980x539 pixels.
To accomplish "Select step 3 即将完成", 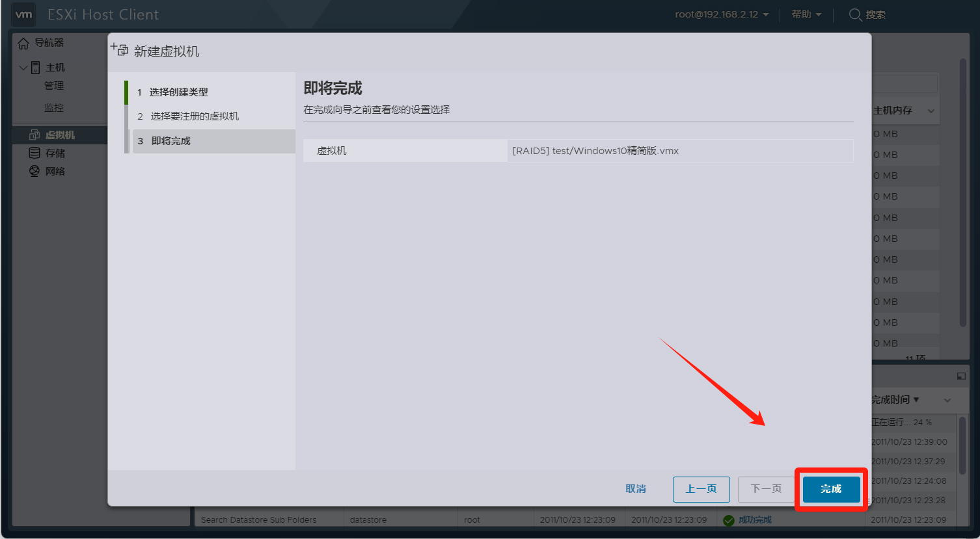I will coord(171,141).
